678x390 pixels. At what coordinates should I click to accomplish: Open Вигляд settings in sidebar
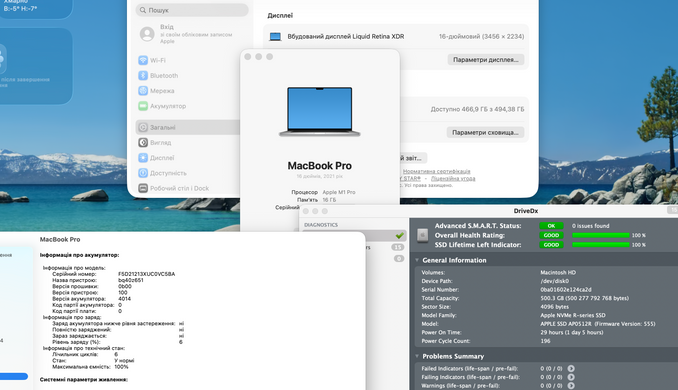[154, 143]
